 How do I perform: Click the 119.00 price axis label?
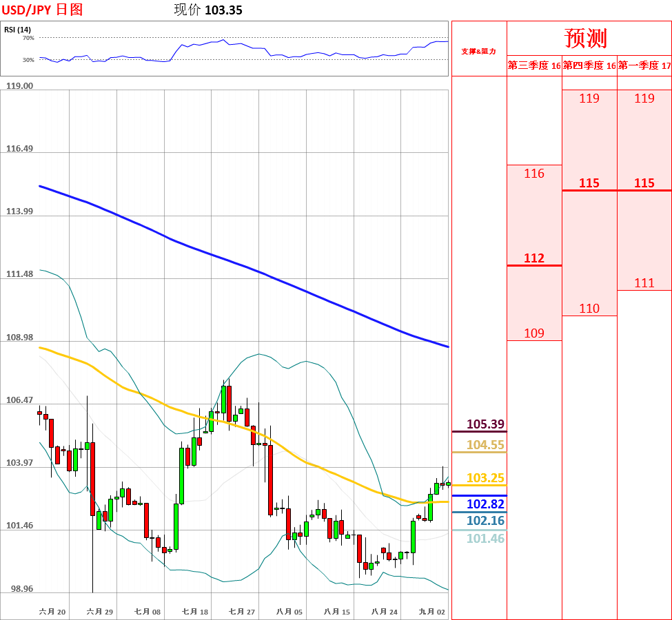[19, 85]
